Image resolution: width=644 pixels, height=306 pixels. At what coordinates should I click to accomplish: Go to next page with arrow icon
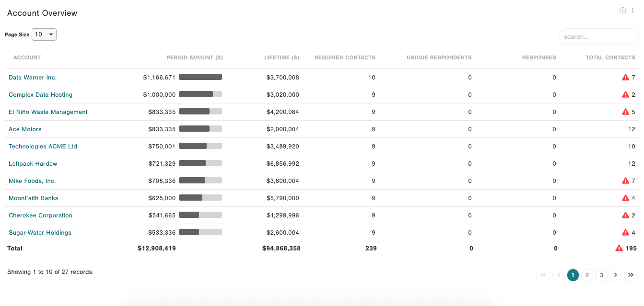tap(616, 275)
